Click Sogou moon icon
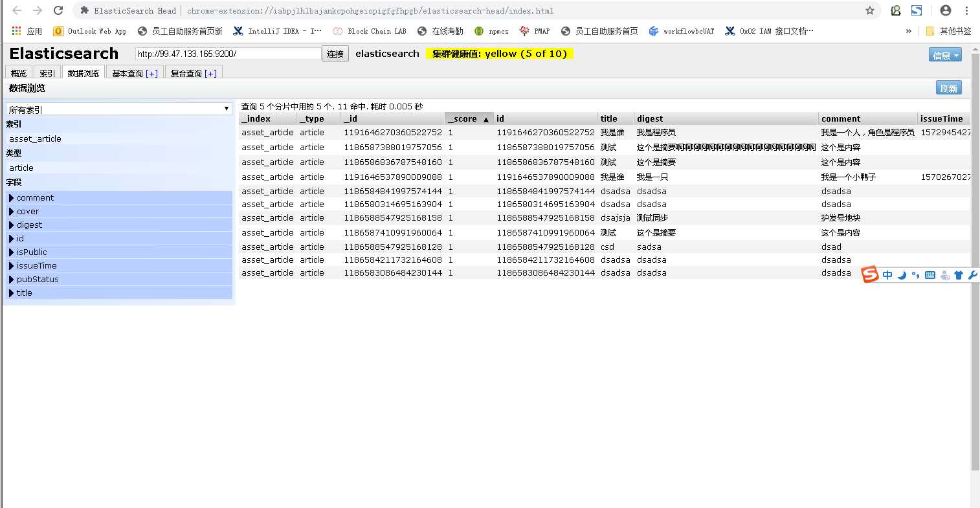This screenshot has width=980, height=508. [902, 275]
